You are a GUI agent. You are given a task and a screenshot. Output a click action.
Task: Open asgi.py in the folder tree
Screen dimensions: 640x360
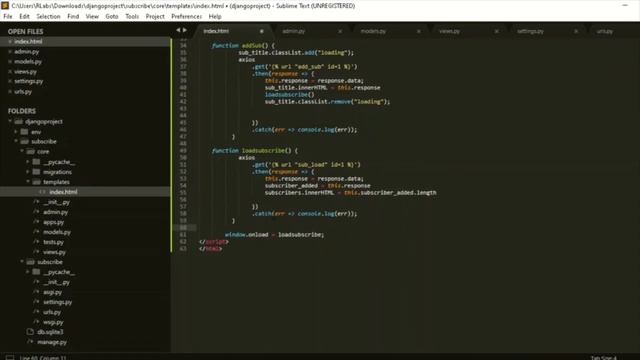click(52, 292)
